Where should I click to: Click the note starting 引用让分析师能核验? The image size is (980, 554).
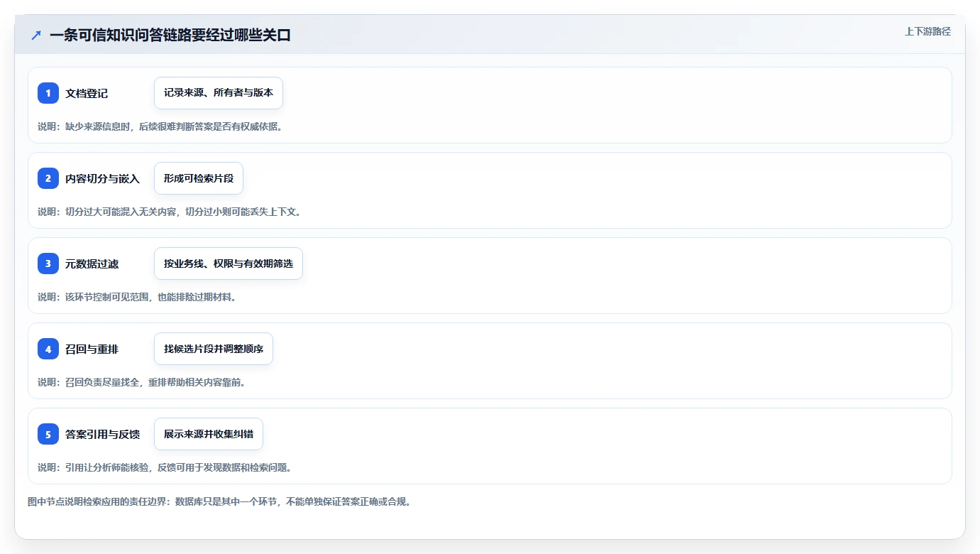pos(165,467)
